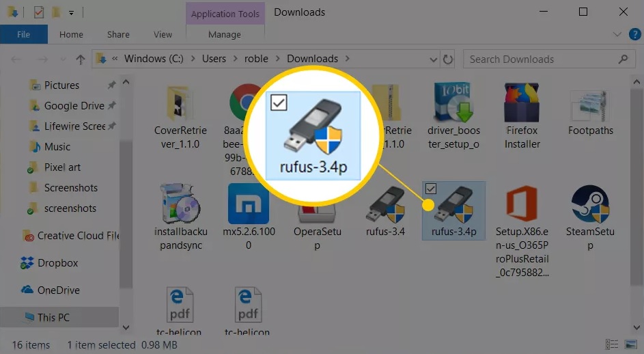644x354 pixels.
Task: Open Pictures in the navigation pane
Action: point(61,85)
